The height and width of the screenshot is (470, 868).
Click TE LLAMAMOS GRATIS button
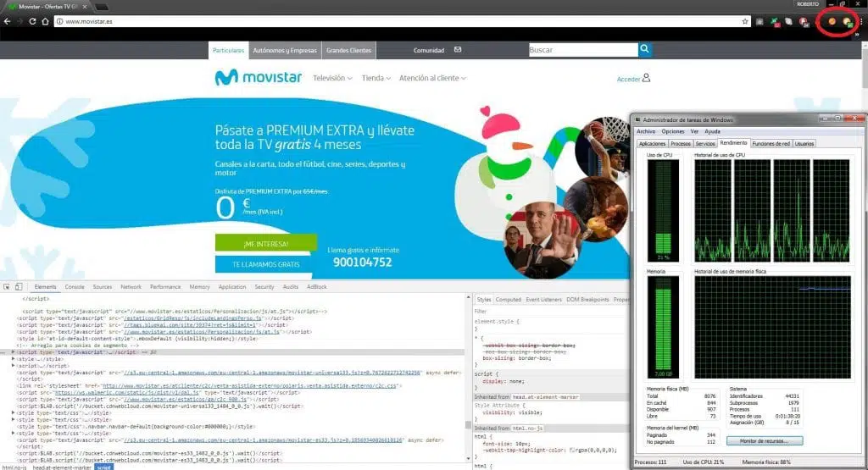coord(265,264)
